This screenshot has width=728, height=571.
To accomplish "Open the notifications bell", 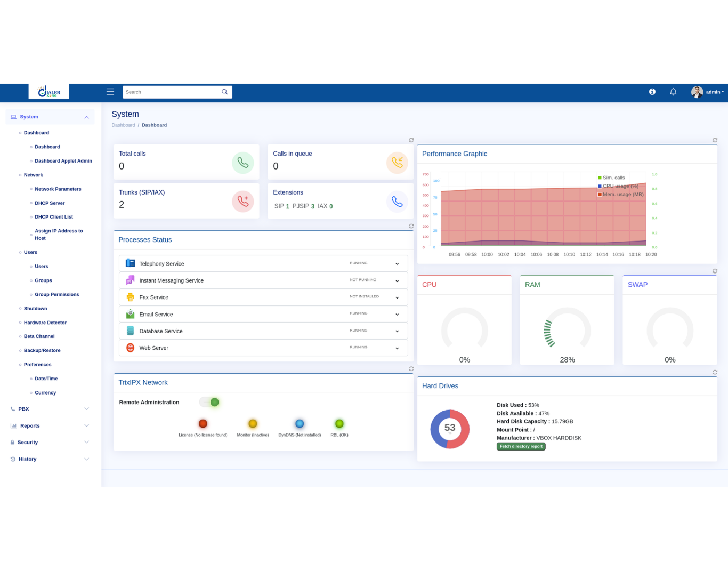I will click(x=673, y=92).
